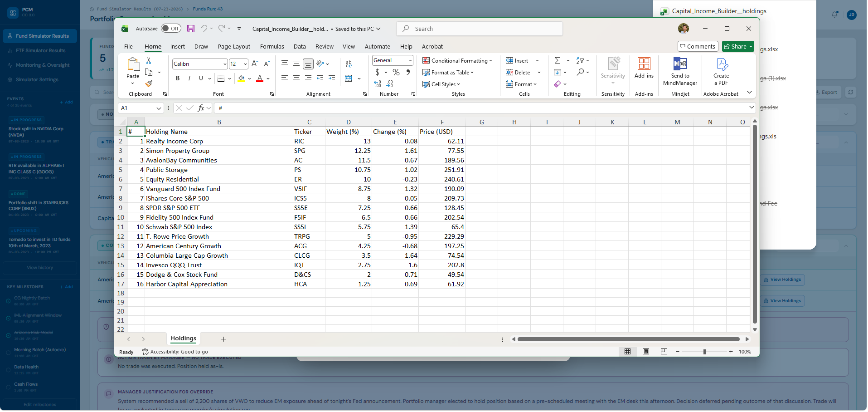Viewport: 868px width, 412px height.
Task: Click the Comments button
Action: point(698,46)
